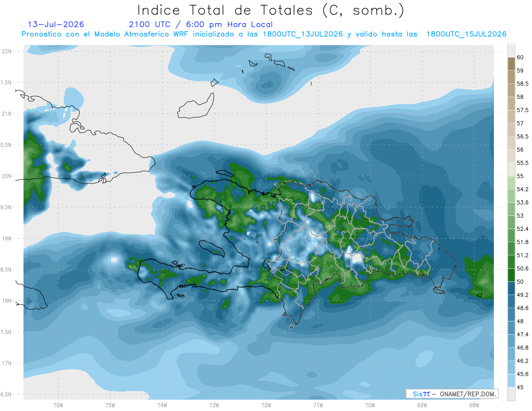Click the 75W longitude label
Image resolution: width=532 pixels, height=411 pixels.
110,405
